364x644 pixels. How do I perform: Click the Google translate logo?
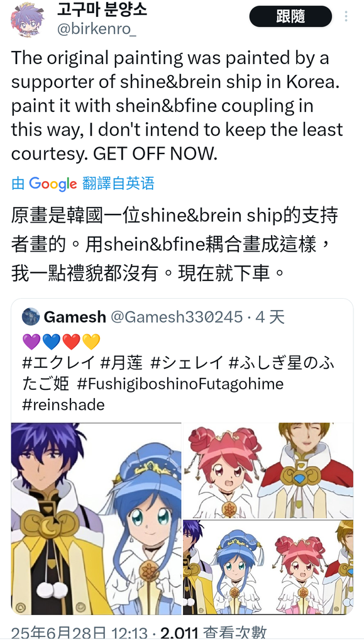[x=53, y=184]
